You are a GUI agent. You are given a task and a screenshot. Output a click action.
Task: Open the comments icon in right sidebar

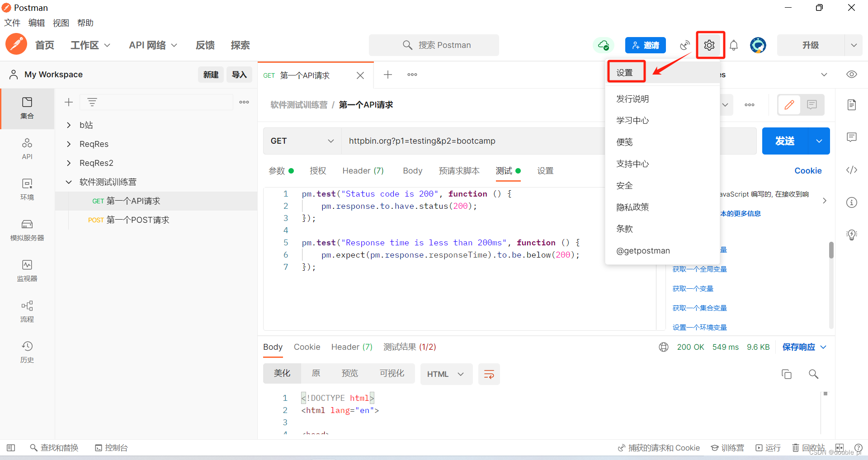852,137
